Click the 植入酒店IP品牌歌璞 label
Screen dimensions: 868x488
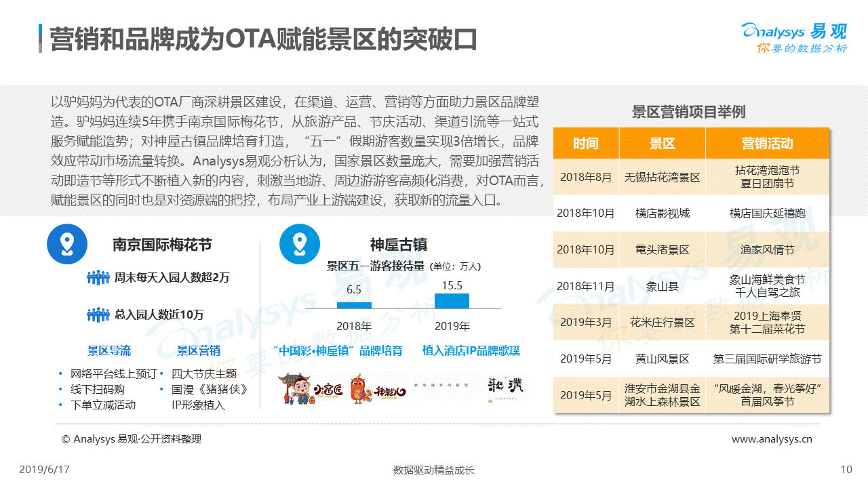(x=471, y=351)
